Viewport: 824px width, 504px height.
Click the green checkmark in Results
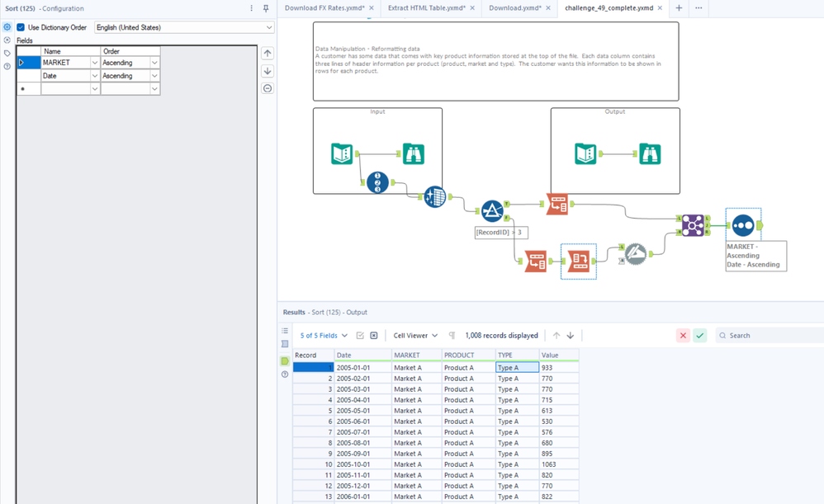pos(700,336)
